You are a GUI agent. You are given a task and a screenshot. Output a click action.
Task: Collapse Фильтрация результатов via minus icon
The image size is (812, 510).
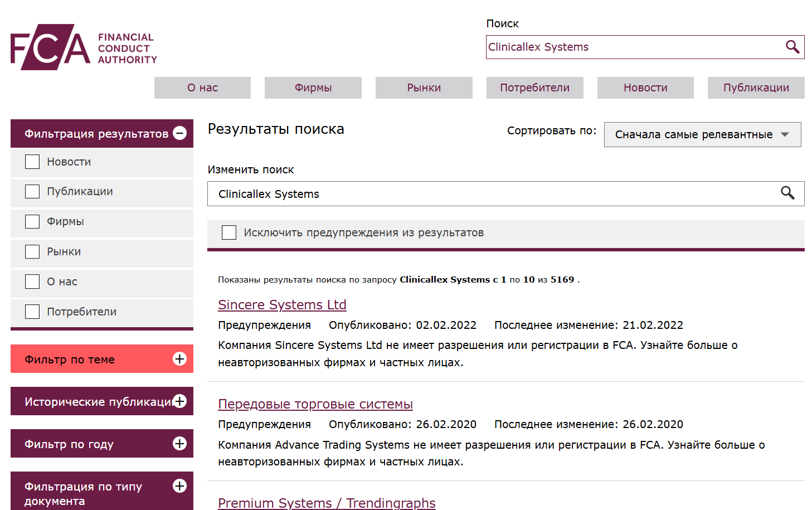click(x=179, y=133)
